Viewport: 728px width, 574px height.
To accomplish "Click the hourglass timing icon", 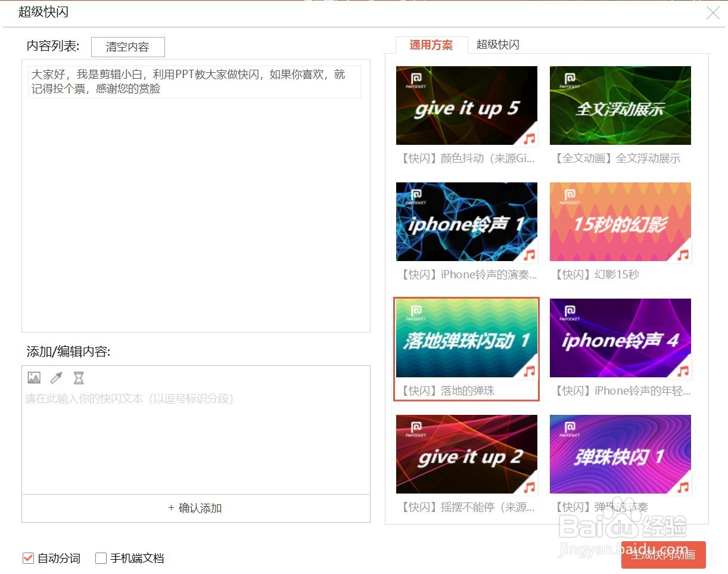I will [79, 377].
